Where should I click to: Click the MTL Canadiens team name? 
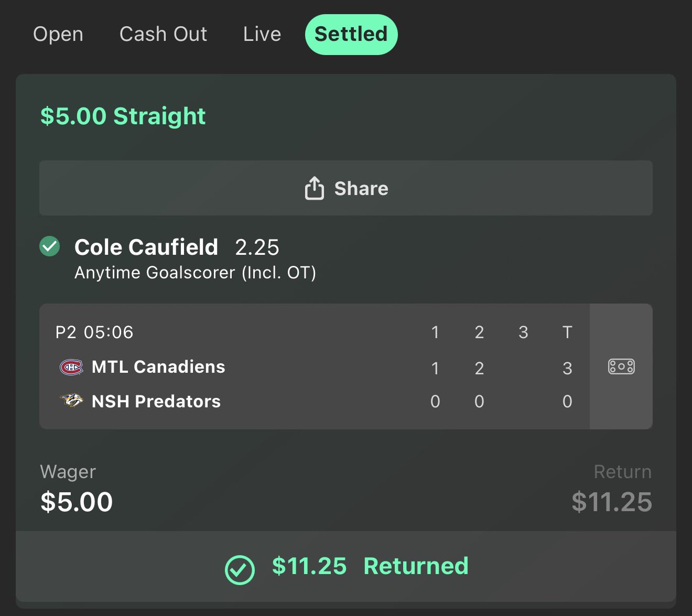coord(158,367)
